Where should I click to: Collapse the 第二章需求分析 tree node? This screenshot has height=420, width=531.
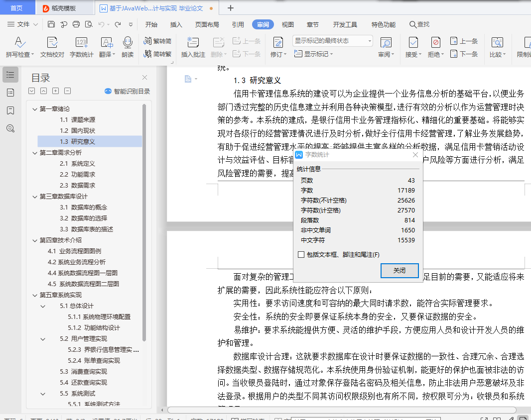tap(34, 153)
